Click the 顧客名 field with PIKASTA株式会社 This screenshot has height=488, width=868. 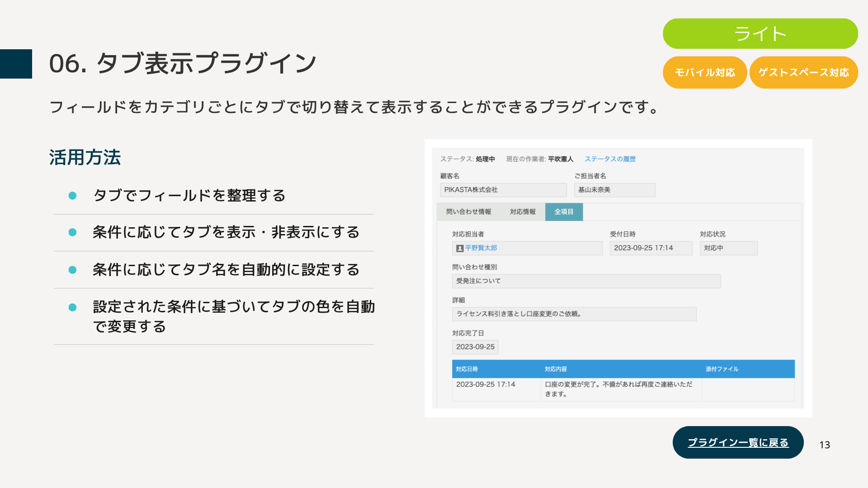503,190
